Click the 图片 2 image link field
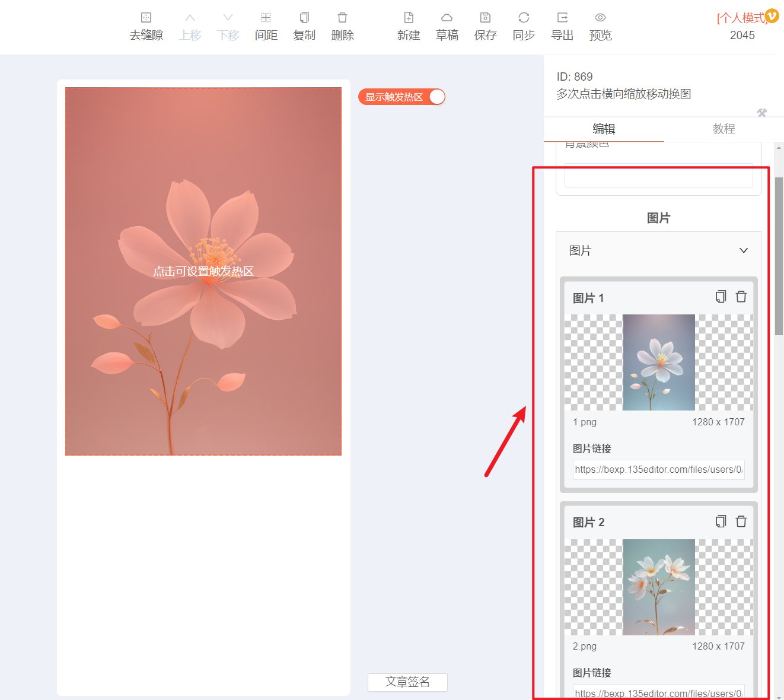The width and height of the screenshot is (784, 700). tap(658, 692)
